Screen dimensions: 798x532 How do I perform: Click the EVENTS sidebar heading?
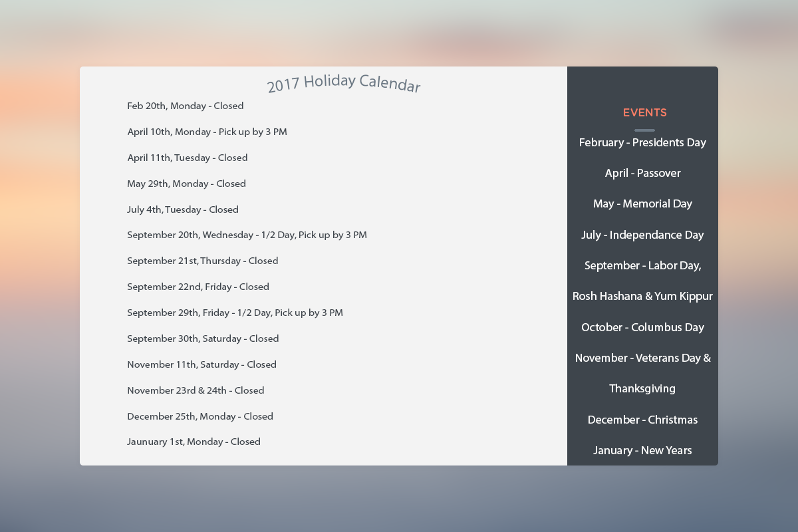tap(644, 113)
